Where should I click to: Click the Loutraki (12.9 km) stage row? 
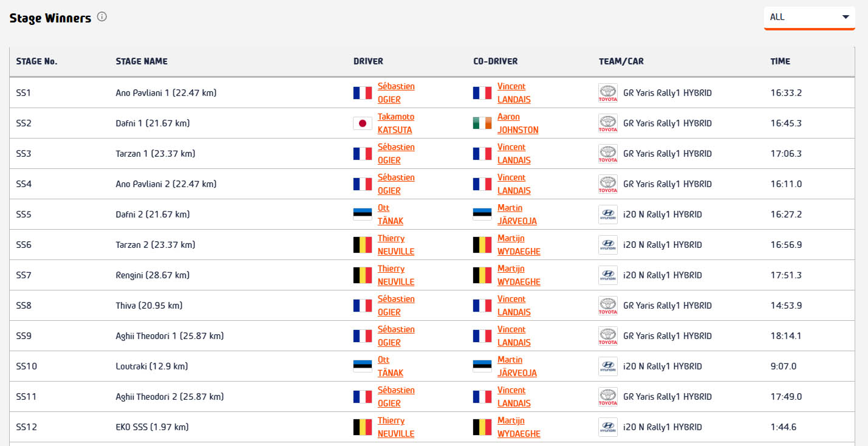click(x=151, y=366)
